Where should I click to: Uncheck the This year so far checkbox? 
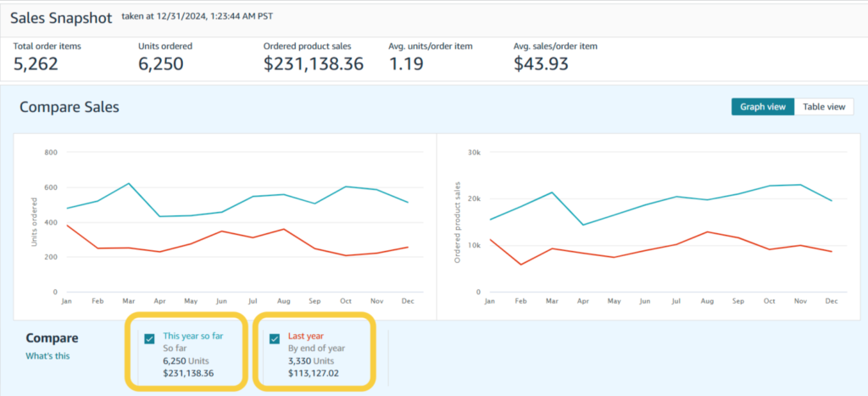pyautogui.click(x=150, y=339)
